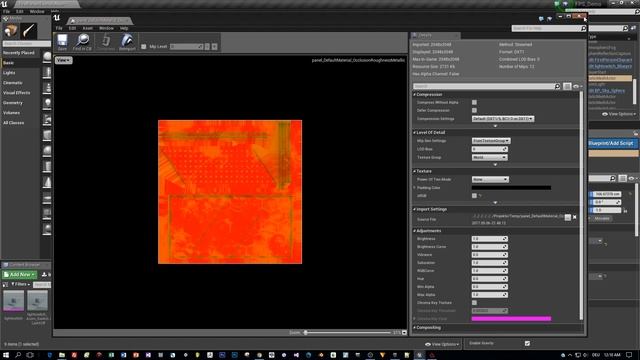Image resolution: width=640 pixels, height=360 pixels.
Task: Select the Visual Effects category
Action: click(16, 93)
